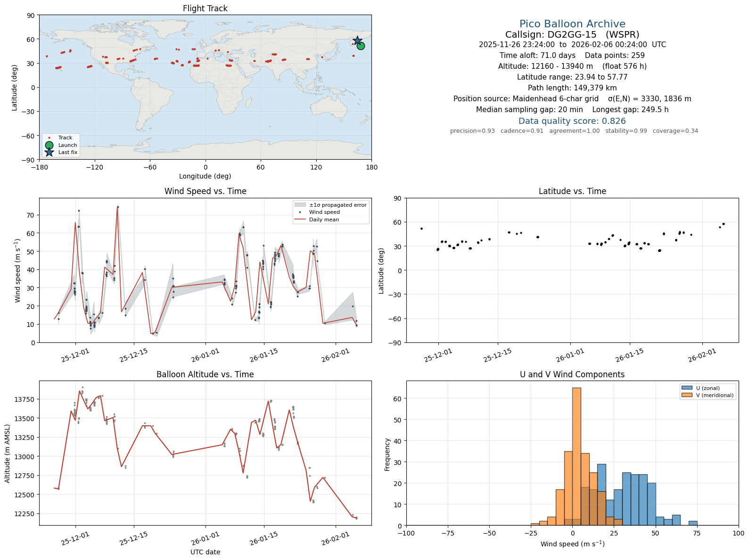Image resolution: width=749 pixels, height=560 pixels.
Task: Select the Launch circle icon in the map legend
Action: (x=49, y=145)
